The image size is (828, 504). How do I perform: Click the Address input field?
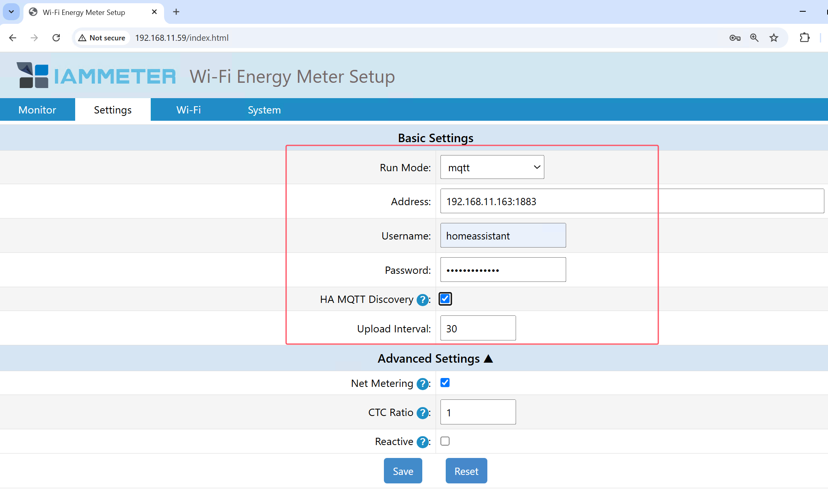click(632, 201)
